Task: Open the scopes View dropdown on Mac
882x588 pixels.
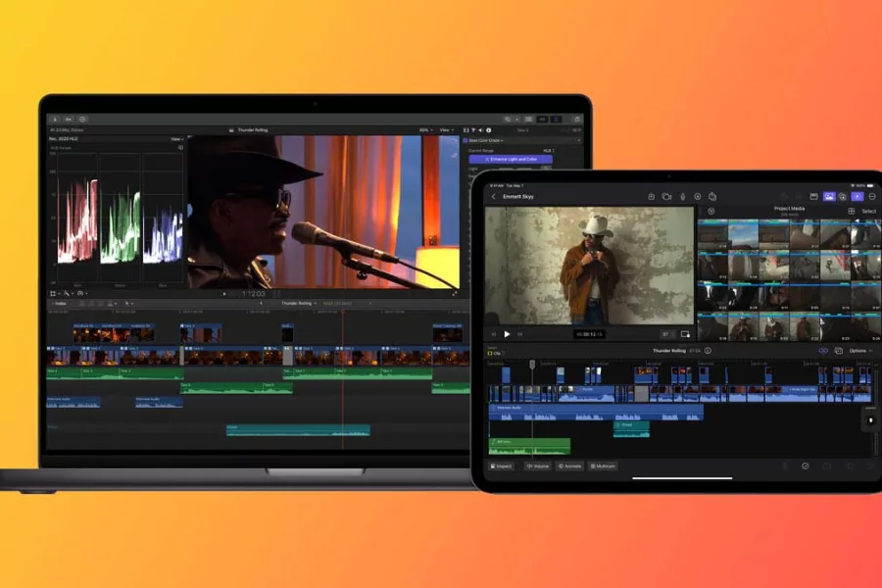Action: tap(176, 139)
